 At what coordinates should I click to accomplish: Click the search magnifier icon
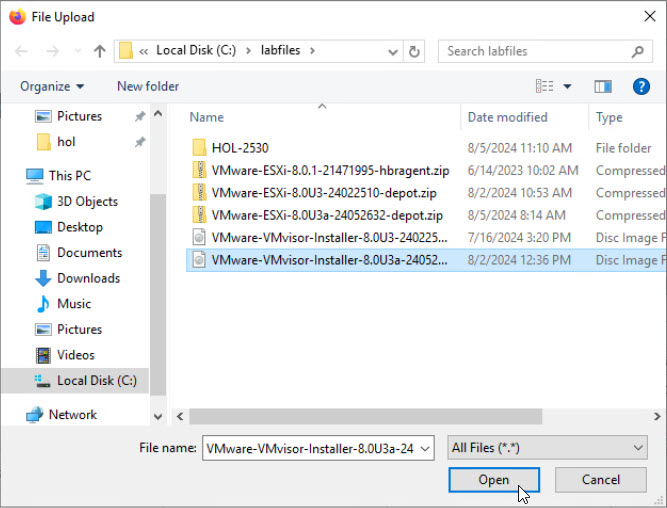coord(638,51)
